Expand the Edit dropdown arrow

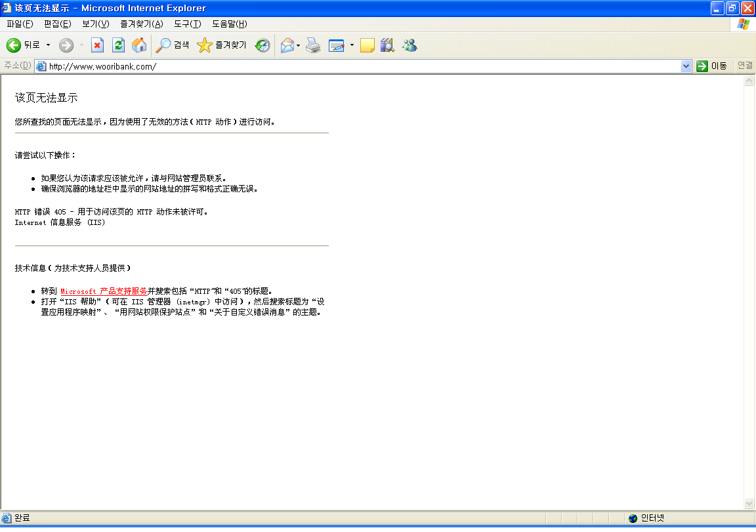pos(352,45)
